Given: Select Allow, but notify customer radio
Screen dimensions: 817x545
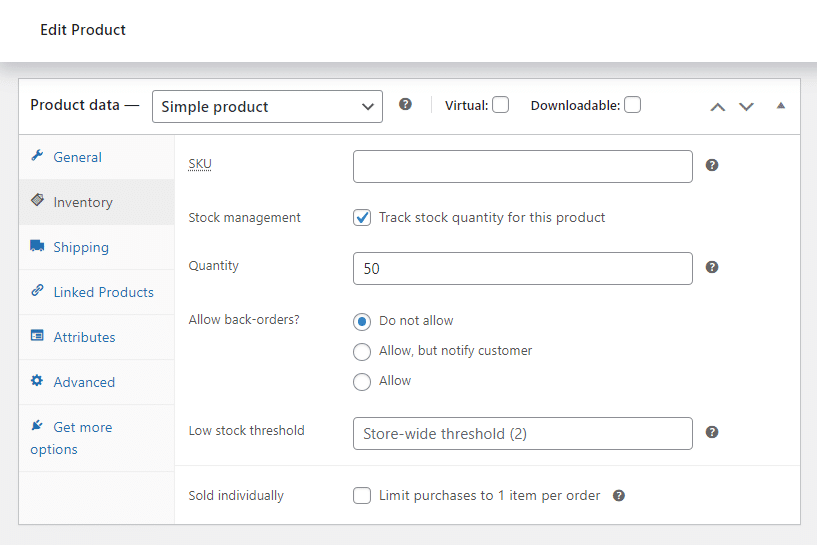Looking at the screenshot, I should click(362, 352).
